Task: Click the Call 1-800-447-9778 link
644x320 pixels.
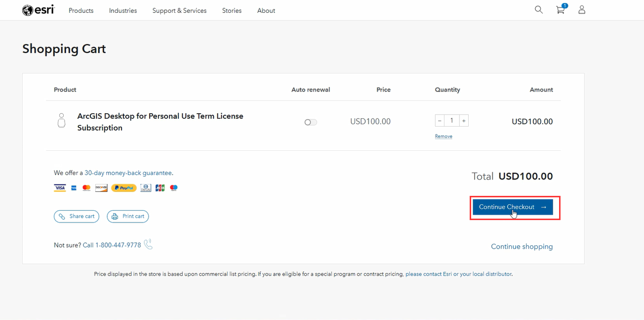Action: (x=112, y=245)
